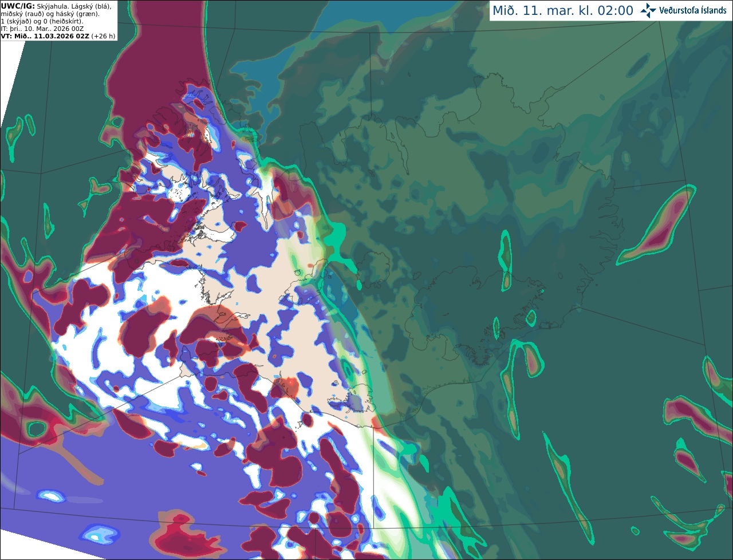
Task: Click the '(+26 h)' forecast offset text
Action: pyautogui.click(x=104, y=36)
